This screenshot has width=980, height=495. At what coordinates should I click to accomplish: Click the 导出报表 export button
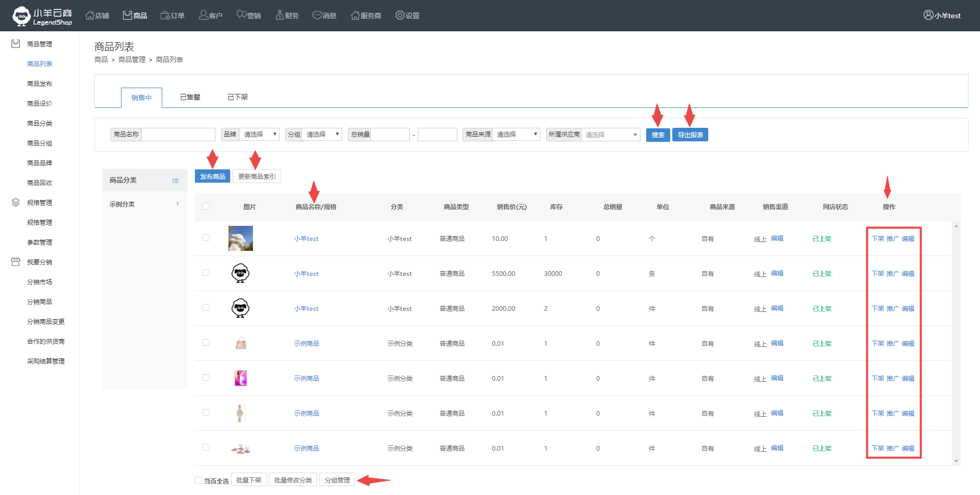coord(690,135)
